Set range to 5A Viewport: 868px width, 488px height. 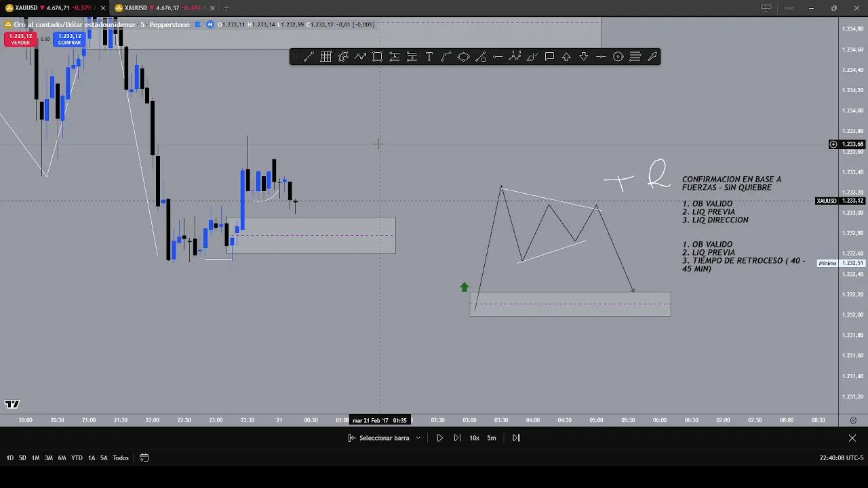104,458
